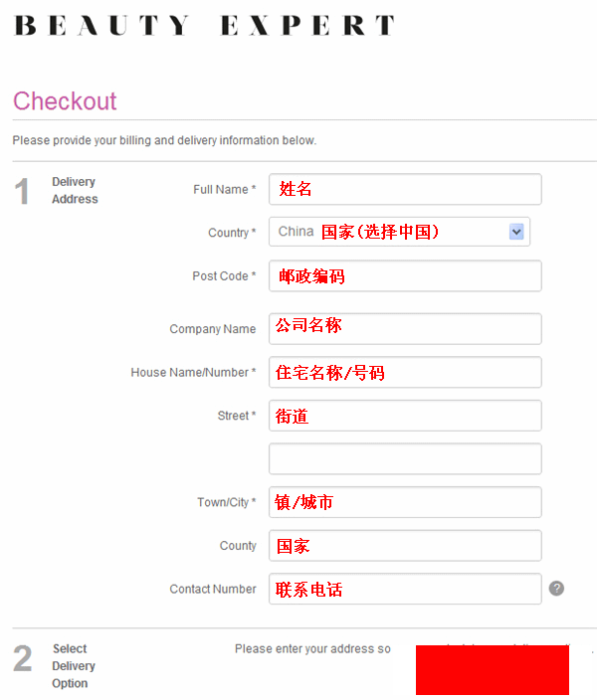Click the Delivery Address step title
The height and width of the screenshot is (700, 597).
click(x=75, y=191)
